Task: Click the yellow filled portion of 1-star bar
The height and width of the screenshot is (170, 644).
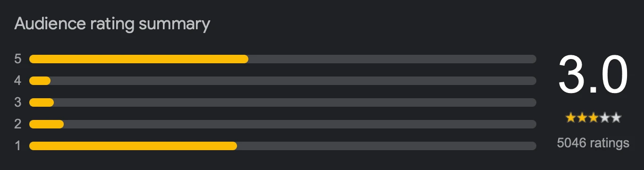Action: click(133, 146)
